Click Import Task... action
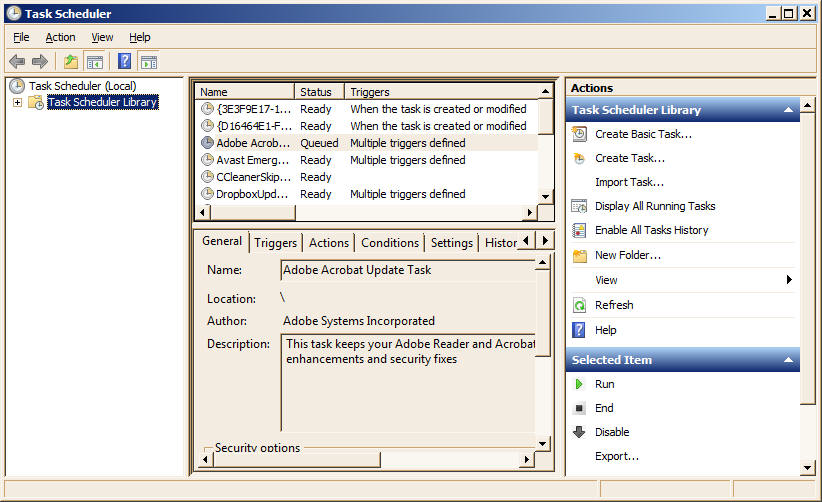822x502 pixels. click(630, 182)
